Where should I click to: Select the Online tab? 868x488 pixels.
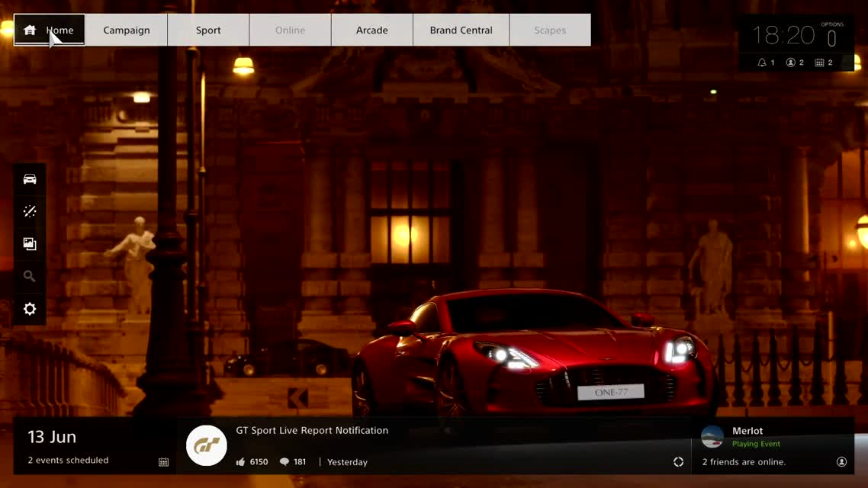click(x=290, y=30)
